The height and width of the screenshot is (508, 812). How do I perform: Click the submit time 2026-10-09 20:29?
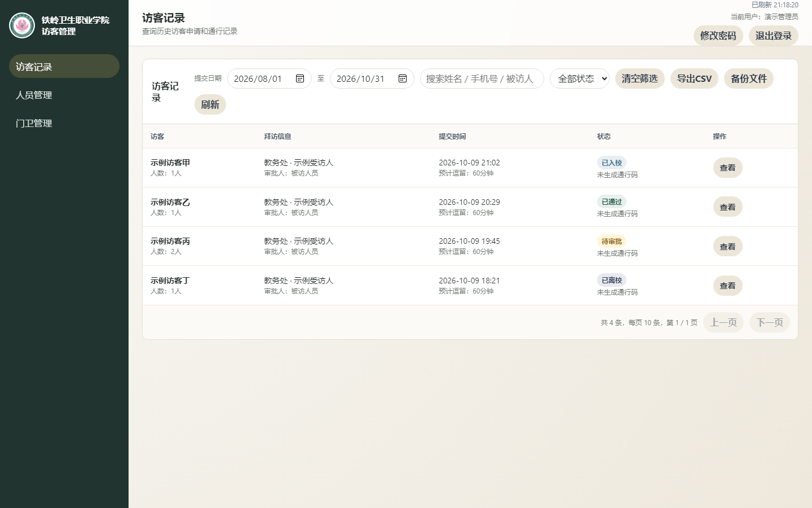(x=469, y=202)
